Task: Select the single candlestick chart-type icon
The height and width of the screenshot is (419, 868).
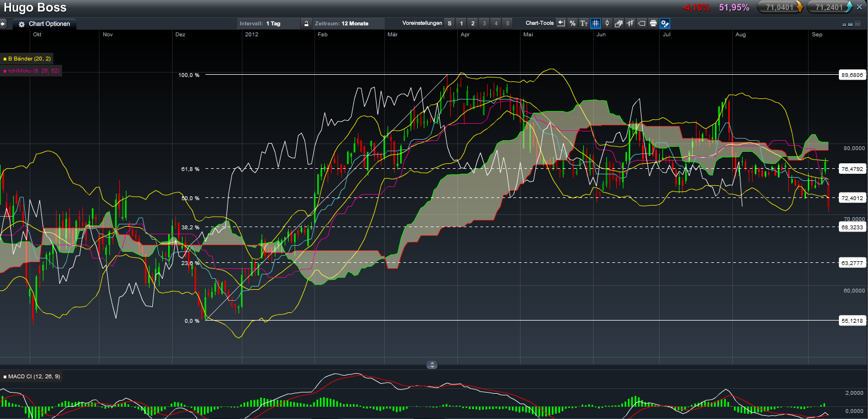Action: [607, 23]
